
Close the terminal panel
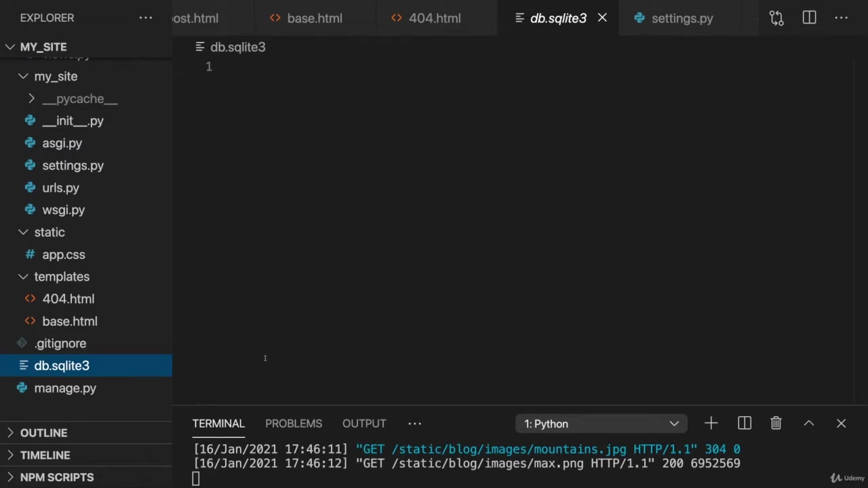click(841, 424)
